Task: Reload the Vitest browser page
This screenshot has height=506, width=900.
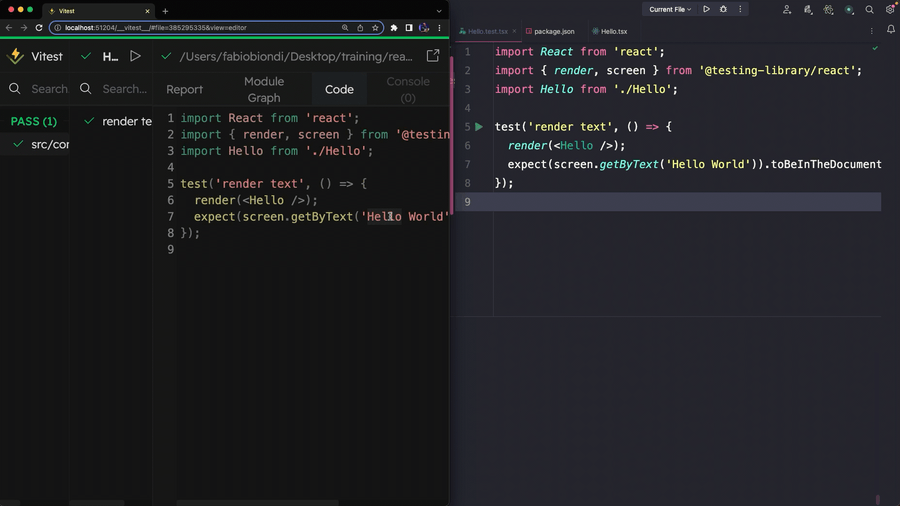Action: [38, 28]
